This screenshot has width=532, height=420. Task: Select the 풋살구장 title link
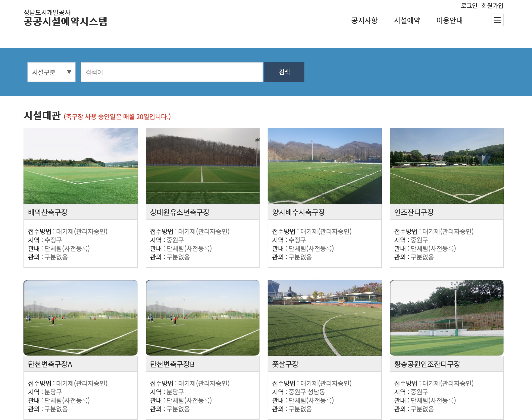tap(285, 364)
